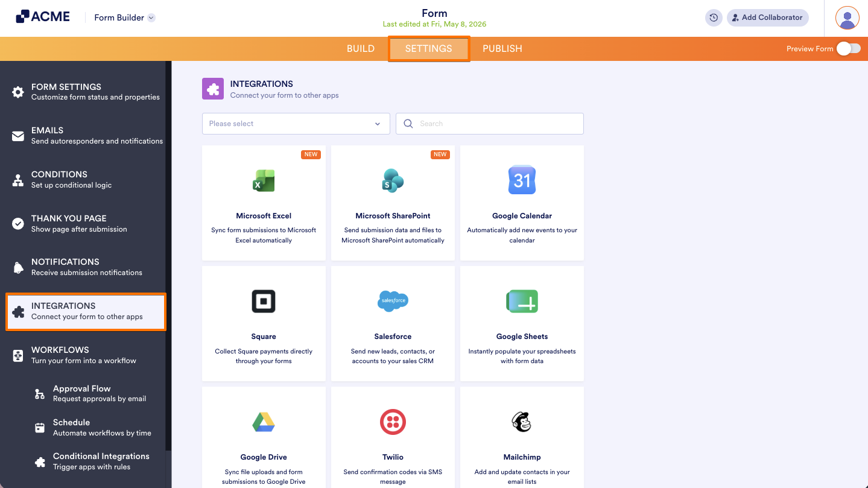Click the Salesforce cloud logo

(393, 300)
